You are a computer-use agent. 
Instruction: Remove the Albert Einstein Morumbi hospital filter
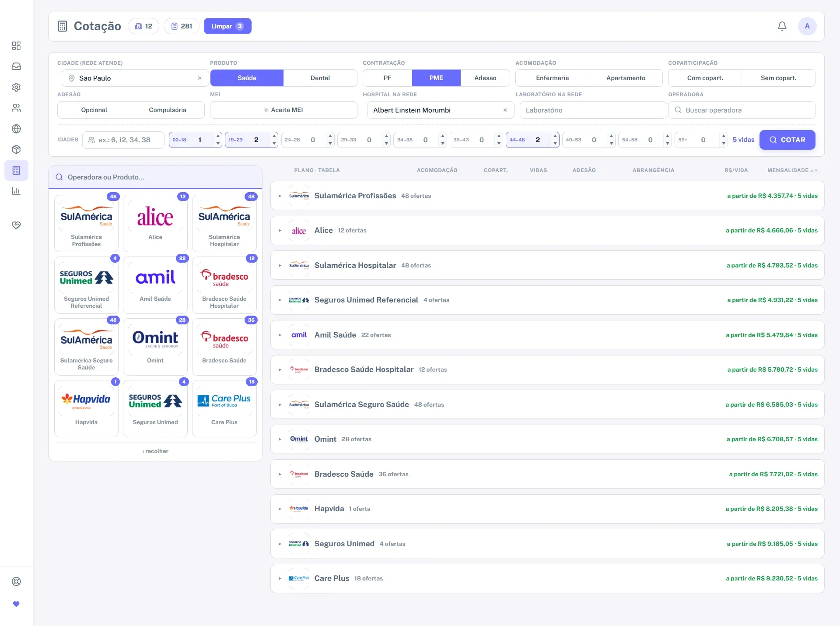(x=505, y=110)
